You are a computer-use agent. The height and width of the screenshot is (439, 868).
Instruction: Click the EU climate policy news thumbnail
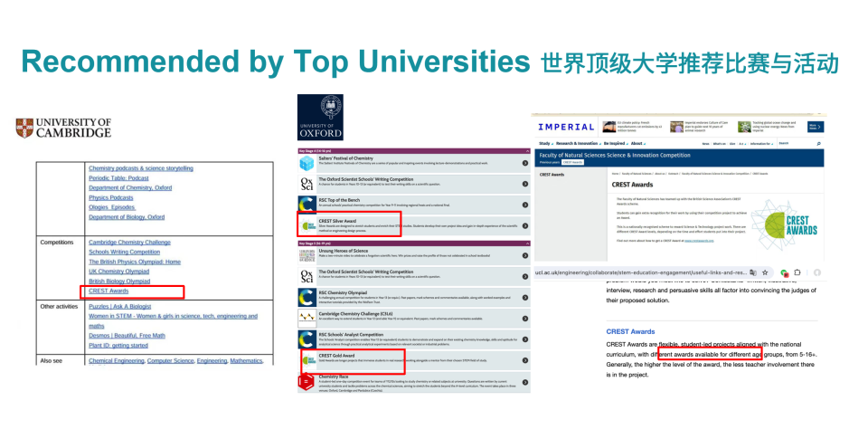click(609, 127)
